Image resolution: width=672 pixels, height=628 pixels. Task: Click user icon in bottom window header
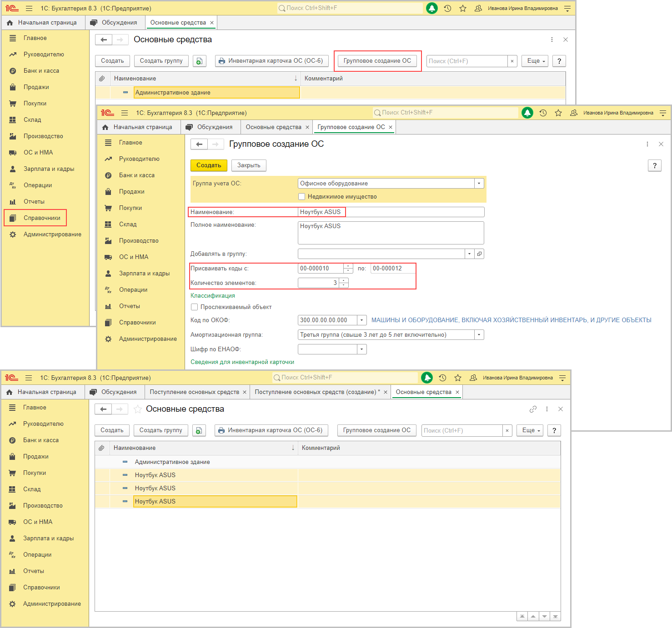point(473,378)
